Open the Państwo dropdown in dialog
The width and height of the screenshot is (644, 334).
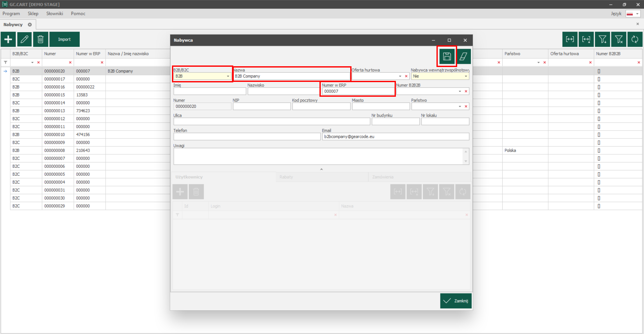click(460, 106)
